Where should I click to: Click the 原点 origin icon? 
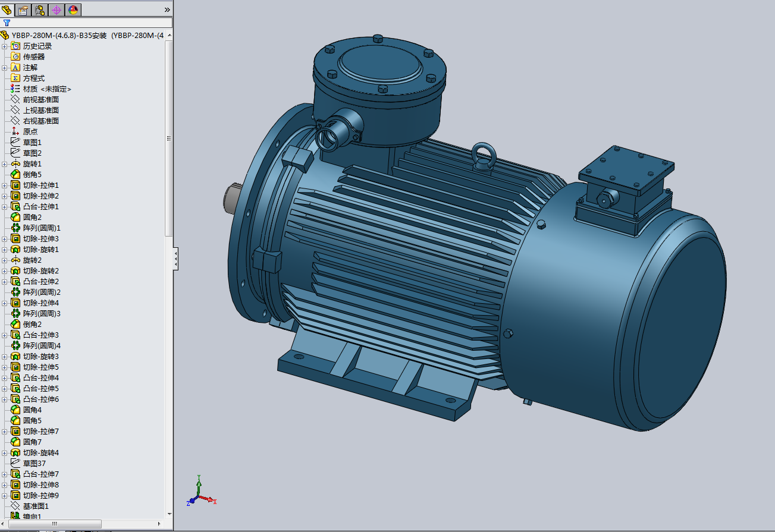(16, 131)
